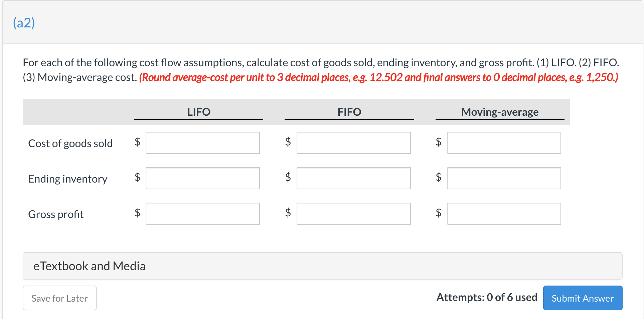The image size is (644, 319).
Task: Submit the answer with Submit Answer
Action: pyautogui.click(x=582, y=298)
